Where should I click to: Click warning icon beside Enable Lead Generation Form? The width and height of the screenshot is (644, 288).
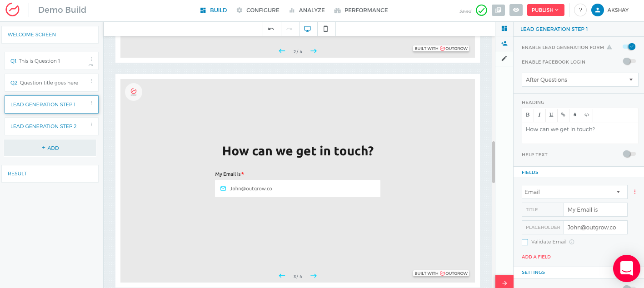[x=609, y=47]
